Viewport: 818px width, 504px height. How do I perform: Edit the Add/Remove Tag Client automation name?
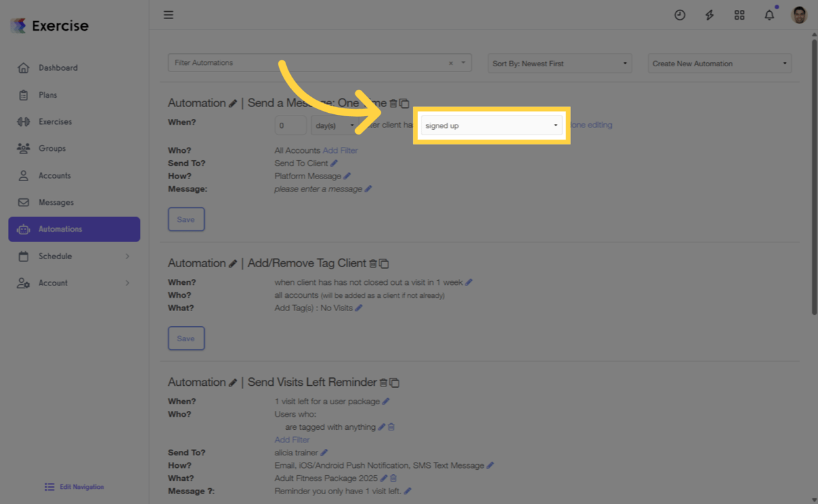[x=232, y=263]
